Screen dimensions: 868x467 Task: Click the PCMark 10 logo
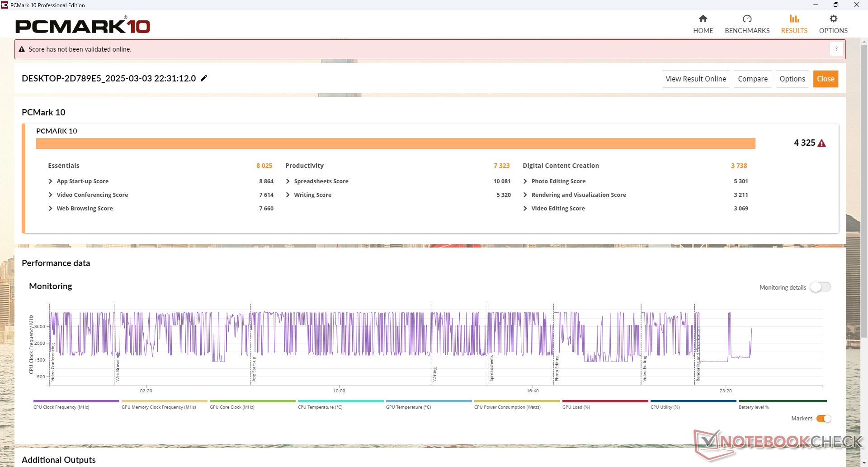click(x=83, y=26)
